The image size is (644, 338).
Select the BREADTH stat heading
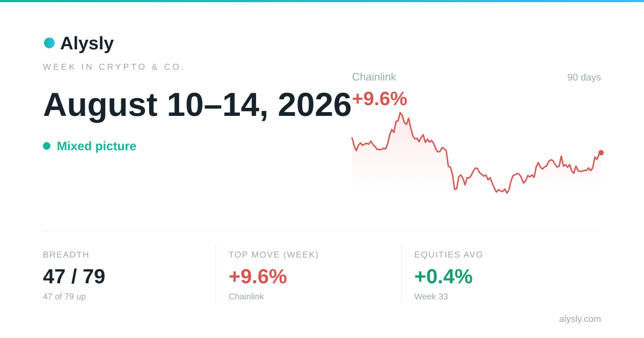tap(66, 255)
